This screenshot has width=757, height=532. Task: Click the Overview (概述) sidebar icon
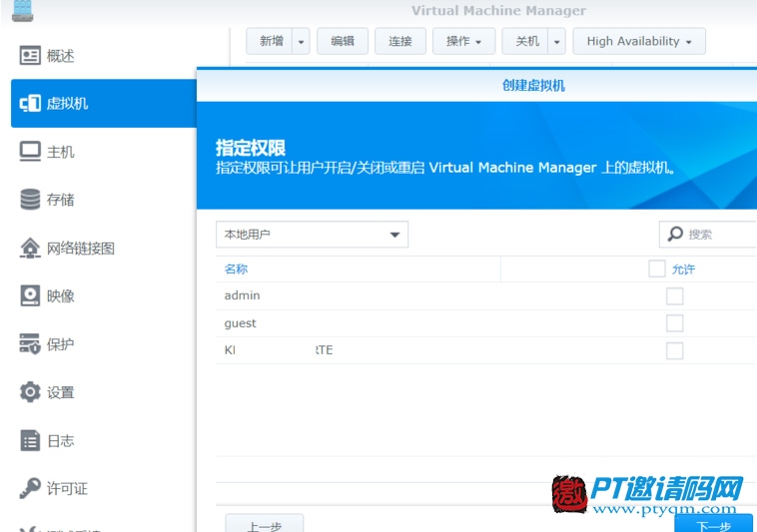tap(30, 56)
